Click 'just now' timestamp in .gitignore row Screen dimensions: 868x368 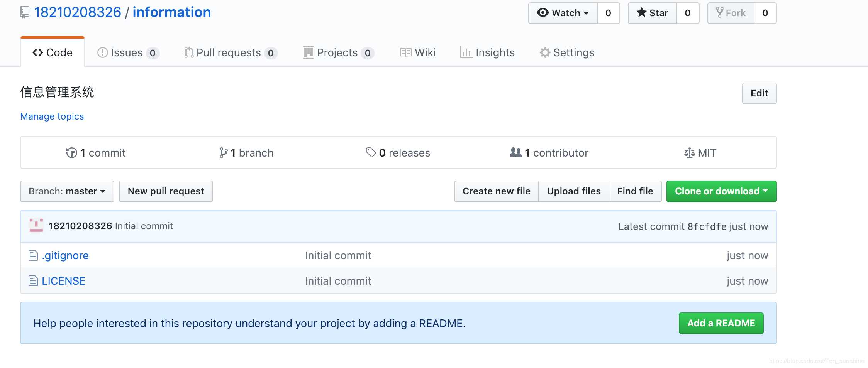click(747, 255)
